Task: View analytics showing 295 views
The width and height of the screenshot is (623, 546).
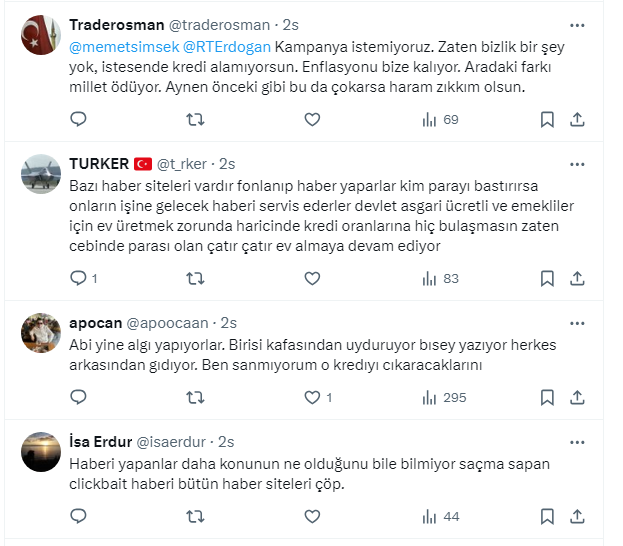Action: pyautogui.click(x=444, y=397)
